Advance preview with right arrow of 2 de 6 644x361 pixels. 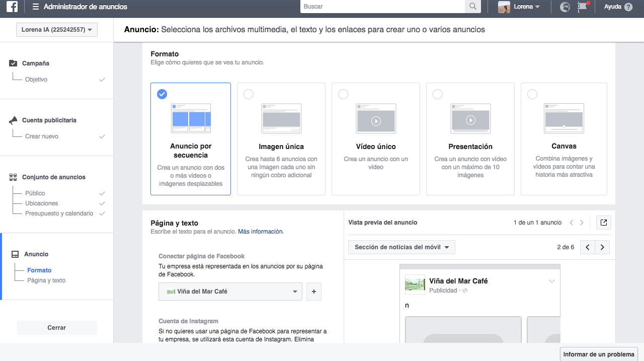(x=602, y=247)
